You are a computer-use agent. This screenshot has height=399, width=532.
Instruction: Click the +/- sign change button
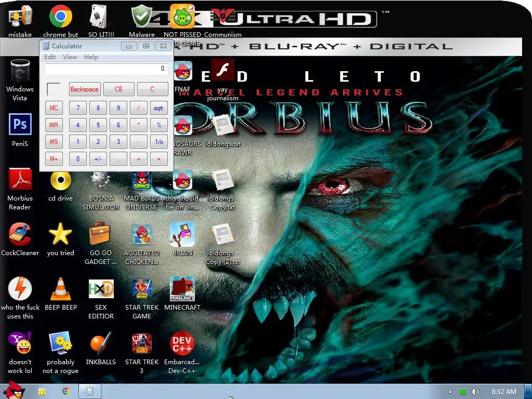point(98,159)
